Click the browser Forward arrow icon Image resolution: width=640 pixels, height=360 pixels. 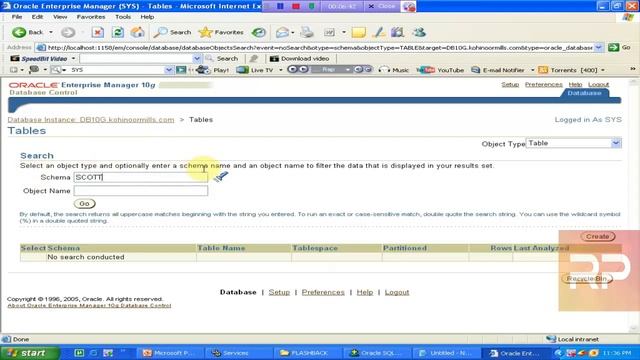tap(68, 32)
